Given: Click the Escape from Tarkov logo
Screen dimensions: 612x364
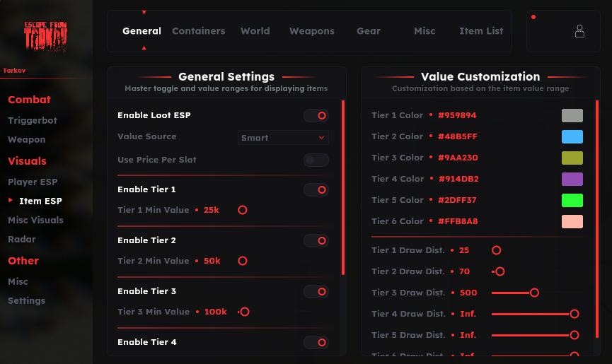Looking at the screenshot, I should (46, 36).
